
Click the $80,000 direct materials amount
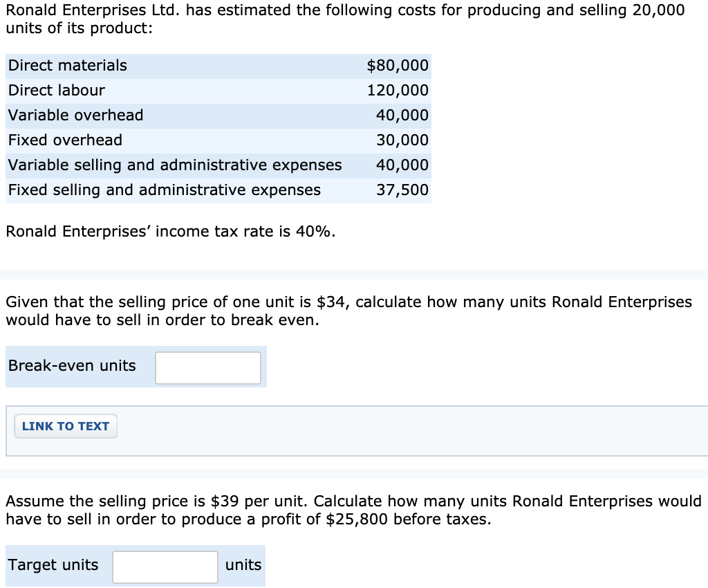pyautogui.click(x=398, y=66)
